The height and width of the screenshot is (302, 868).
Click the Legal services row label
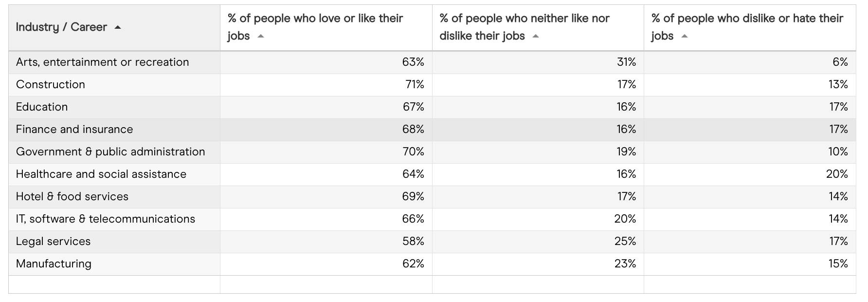click(x=53, y=242)
